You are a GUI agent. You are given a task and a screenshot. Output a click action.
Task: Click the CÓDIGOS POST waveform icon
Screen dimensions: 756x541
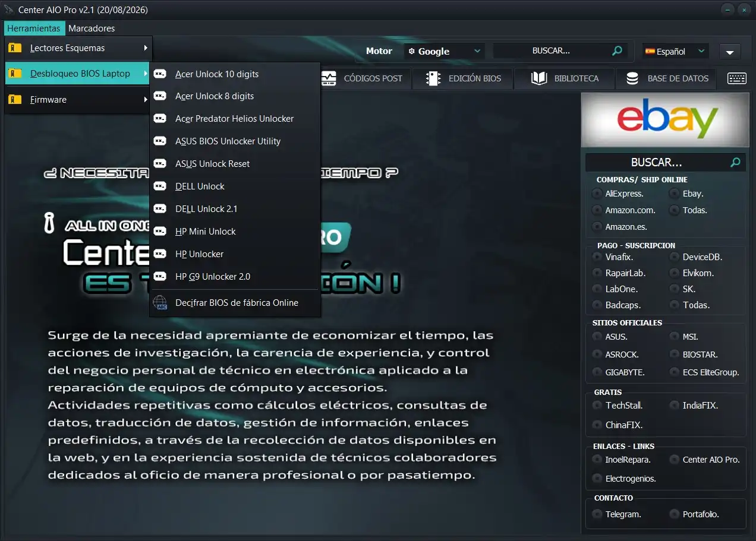[x=328, y=78]
